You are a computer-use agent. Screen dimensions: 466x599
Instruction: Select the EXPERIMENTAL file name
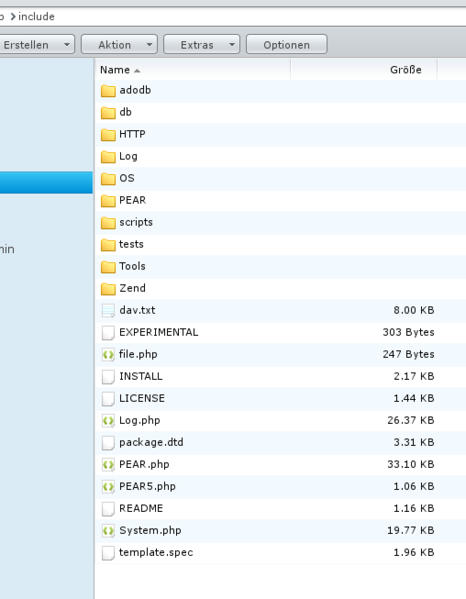pyautogui.click(x=159, y=332)
